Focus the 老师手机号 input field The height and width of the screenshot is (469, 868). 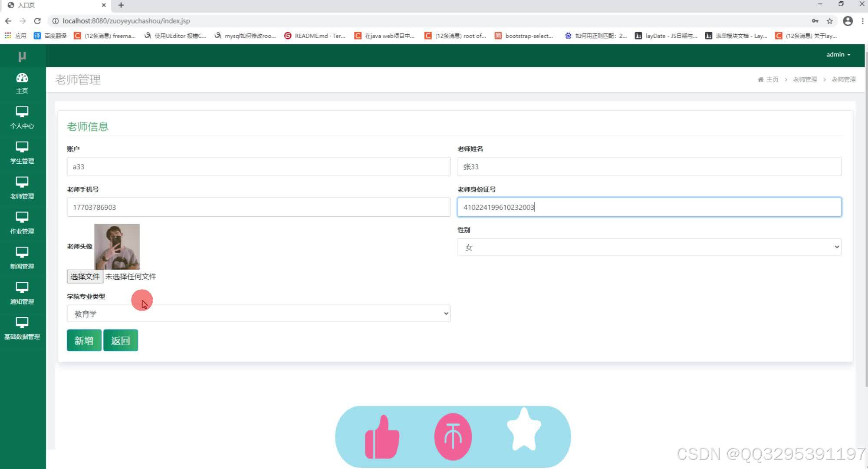tap(259, 207)
